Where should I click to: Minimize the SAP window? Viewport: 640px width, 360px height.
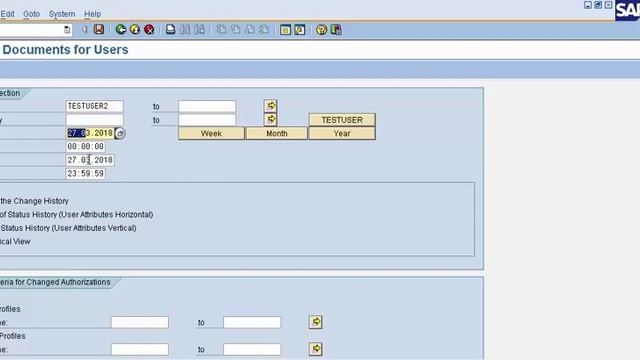[x=588, y=5]
